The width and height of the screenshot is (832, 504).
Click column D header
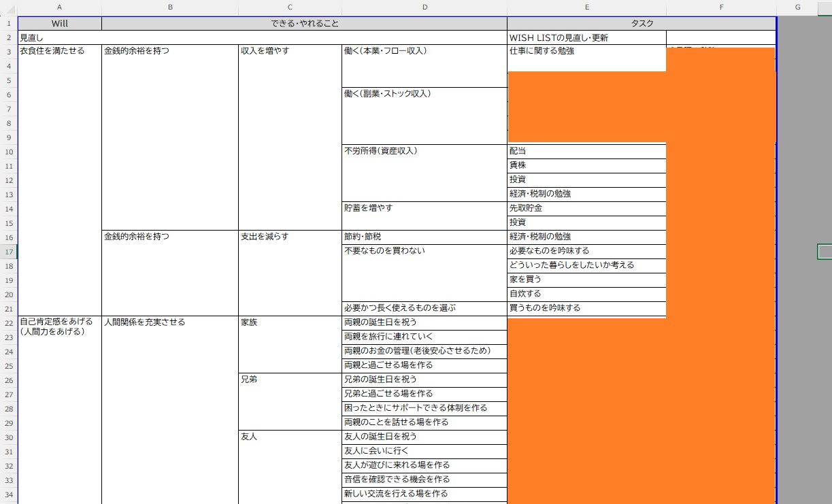pos(425,7)
